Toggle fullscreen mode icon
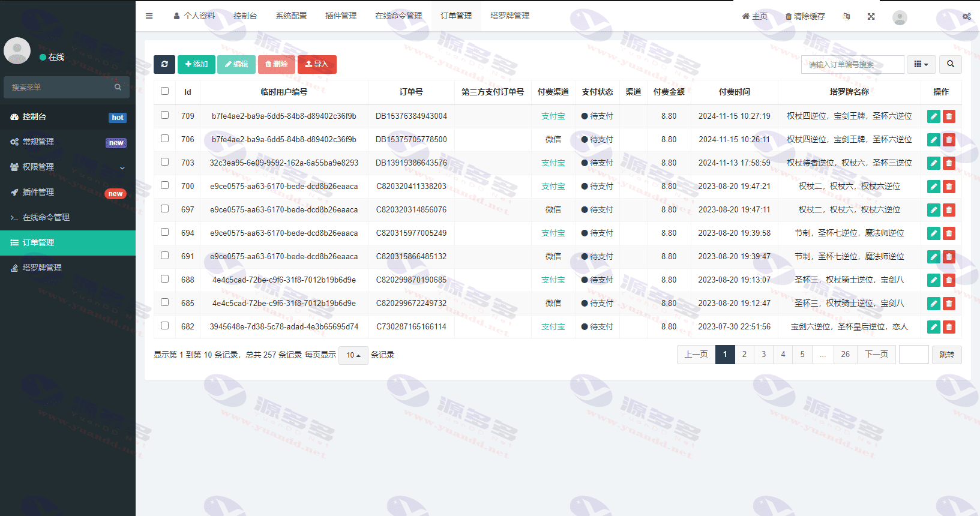Screen dimensions: 980x516 pos(871,16)
